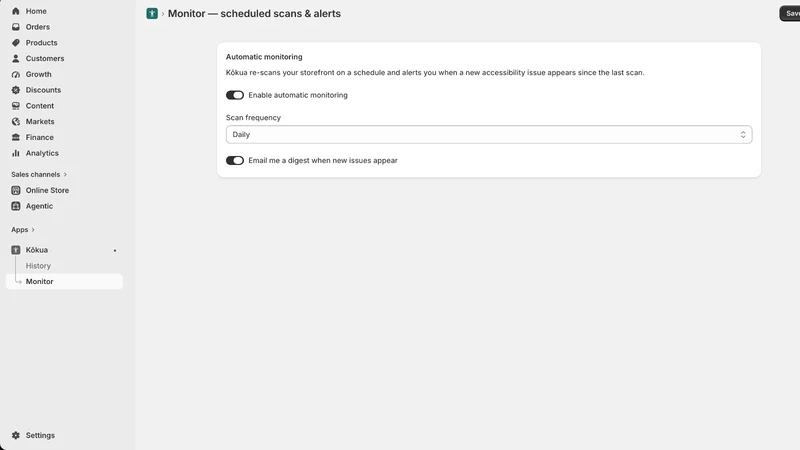Click the Settings gear icon
The height and width of the screenshot is (450, 800).
coord(16,435)
